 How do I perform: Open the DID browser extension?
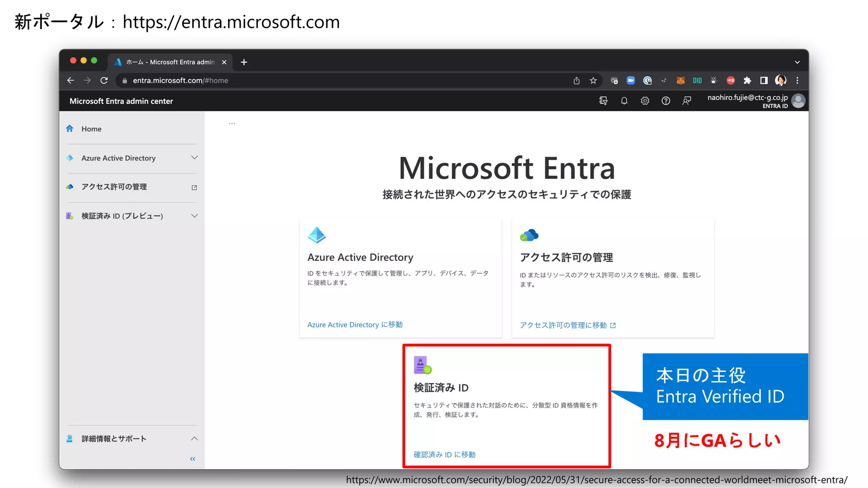coord(697,80)
